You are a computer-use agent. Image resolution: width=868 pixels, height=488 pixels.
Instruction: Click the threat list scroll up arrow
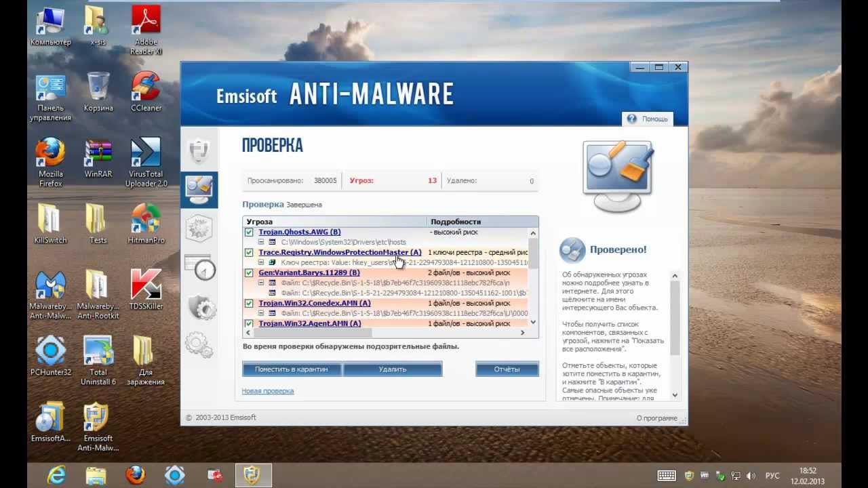click(x=533, y=232)
